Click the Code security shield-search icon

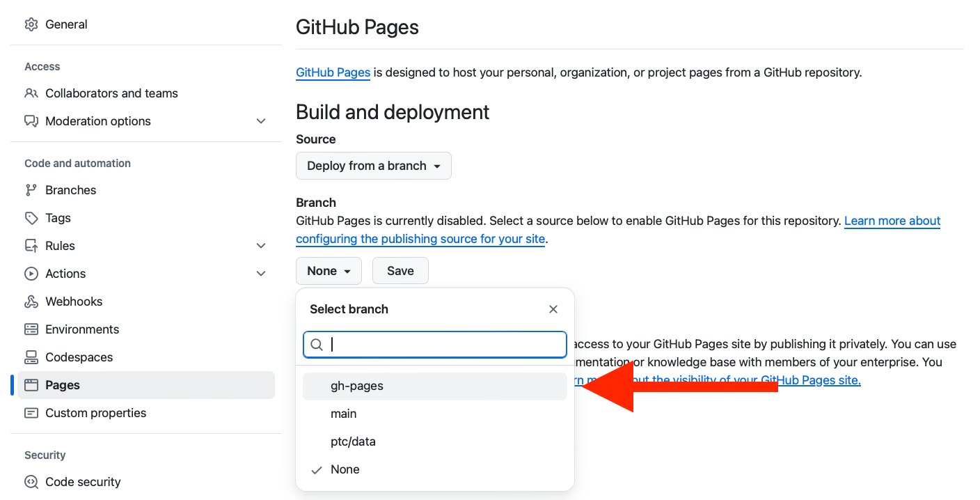point(31,482)
